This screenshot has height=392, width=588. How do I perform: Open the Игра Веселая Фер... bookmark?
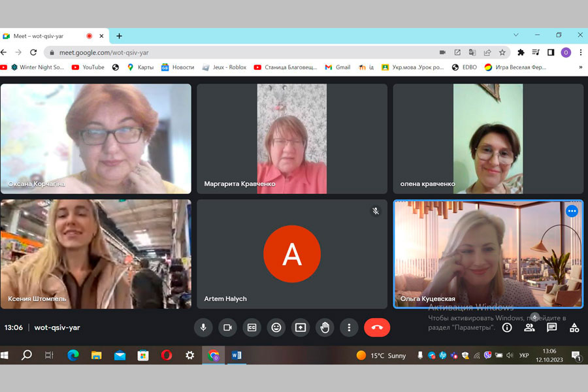515,67
